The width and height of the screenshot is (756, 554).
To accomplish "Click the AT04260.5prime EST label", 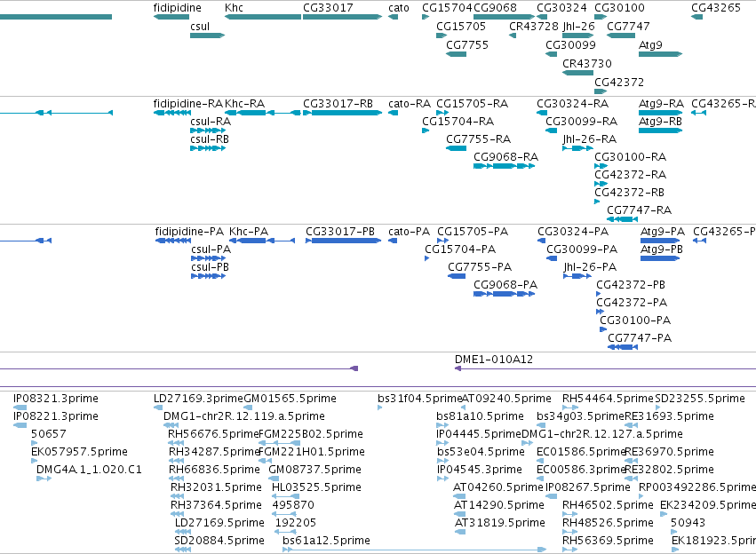I will [498, 487].
